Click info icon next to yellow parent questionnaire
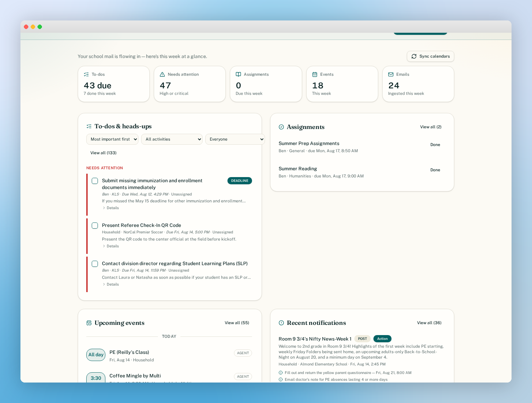Screen dimensions: 532x403 281,373
